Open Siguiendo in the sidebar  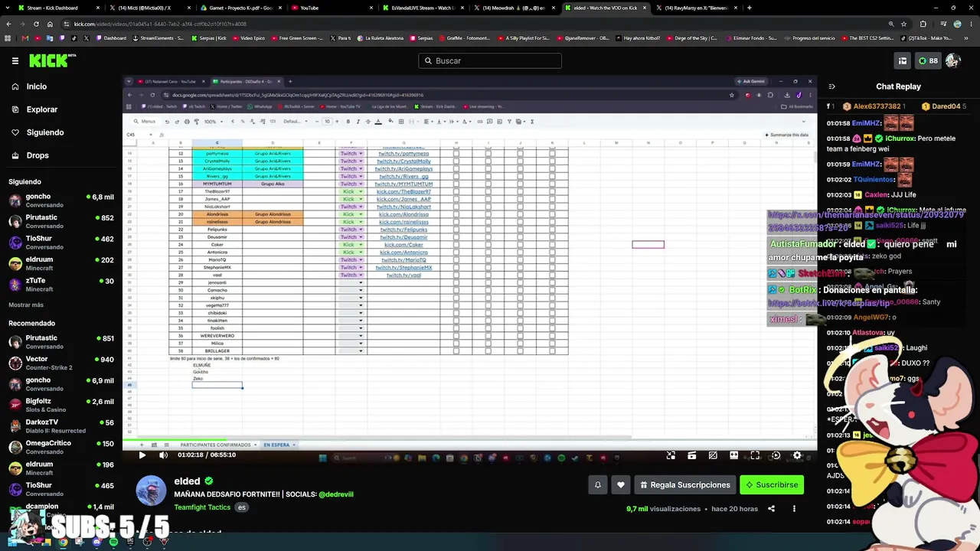click(x=45, y=132)
